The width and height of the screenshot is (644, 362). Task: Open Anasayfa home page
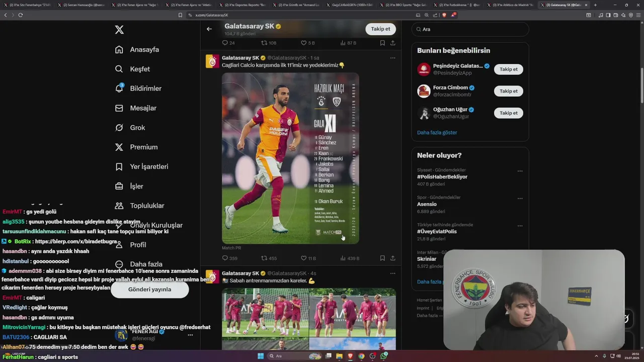tap(137, 49)
